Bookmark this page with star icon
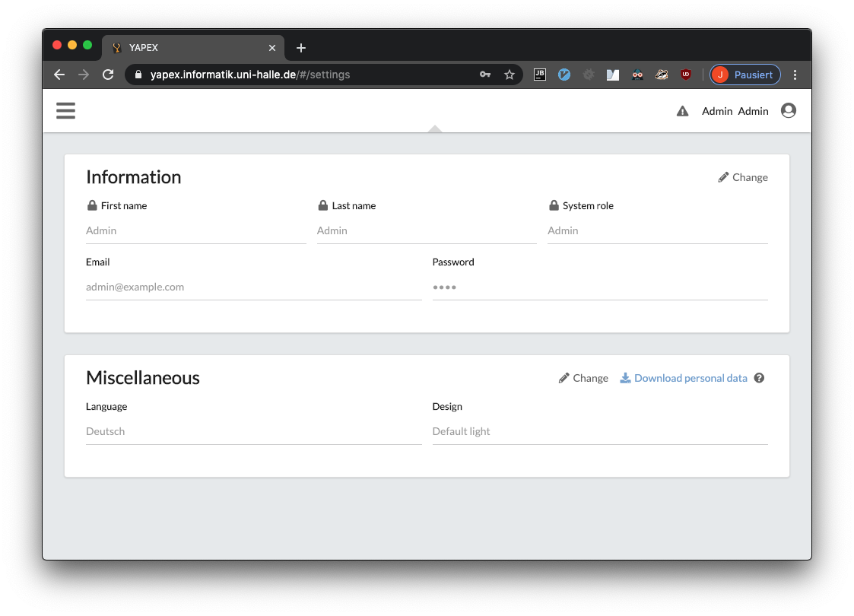The width and height of the screenshot is (854, 616). (510, 75)
